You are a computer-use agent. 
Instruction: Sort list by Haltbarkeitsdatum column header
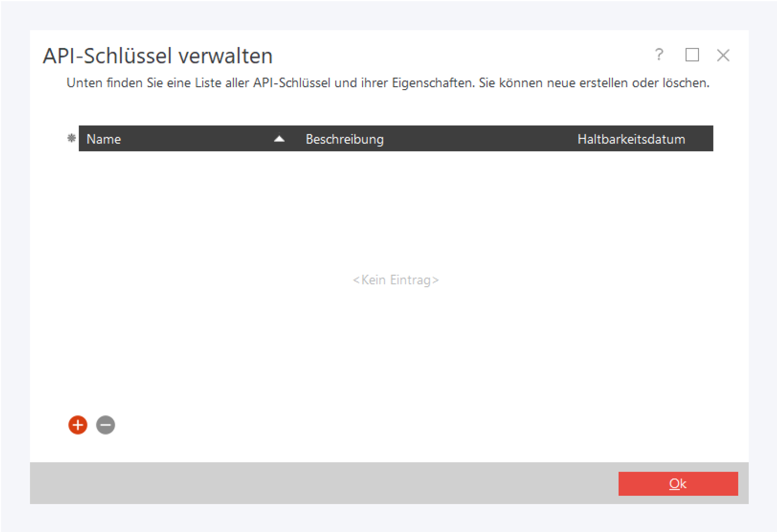tap(631, 139)
